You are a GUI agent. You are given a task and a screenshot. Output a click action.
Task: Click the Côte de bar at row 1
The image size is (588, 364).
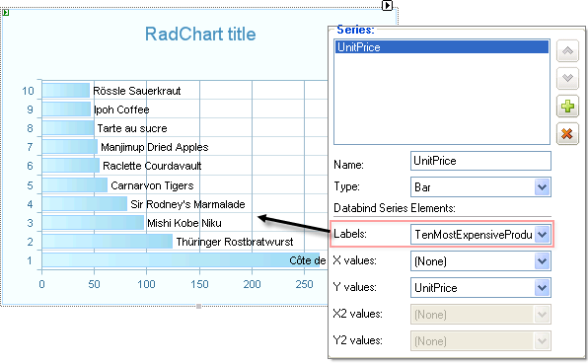(181, 260)
